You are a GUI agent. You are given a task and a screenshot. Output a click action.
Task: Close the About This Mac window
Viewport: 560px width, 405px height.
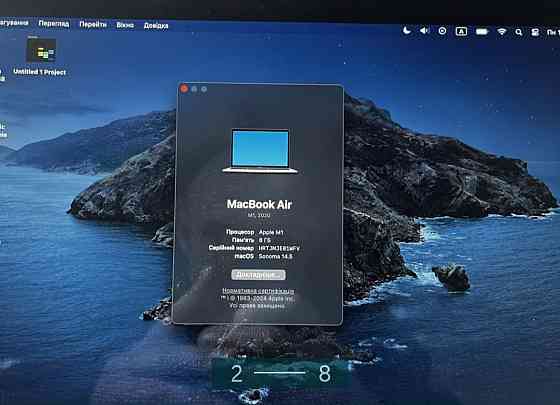(184, 88)
